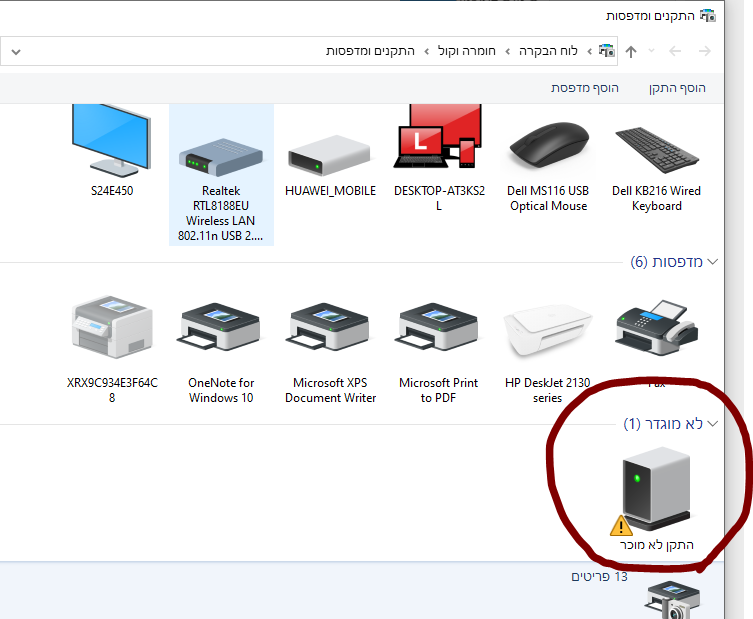
Task: Click the 'התקן לא מוכר' device label
Action: point(656,545)
